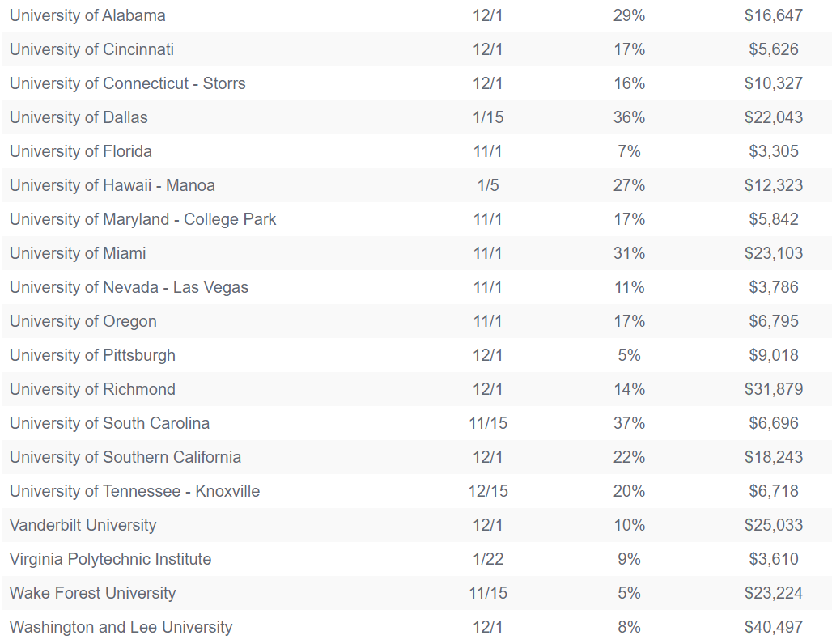Screen dimensions: 832x644
Task: Select the Vanderbilt University row name
Action: 83,524
